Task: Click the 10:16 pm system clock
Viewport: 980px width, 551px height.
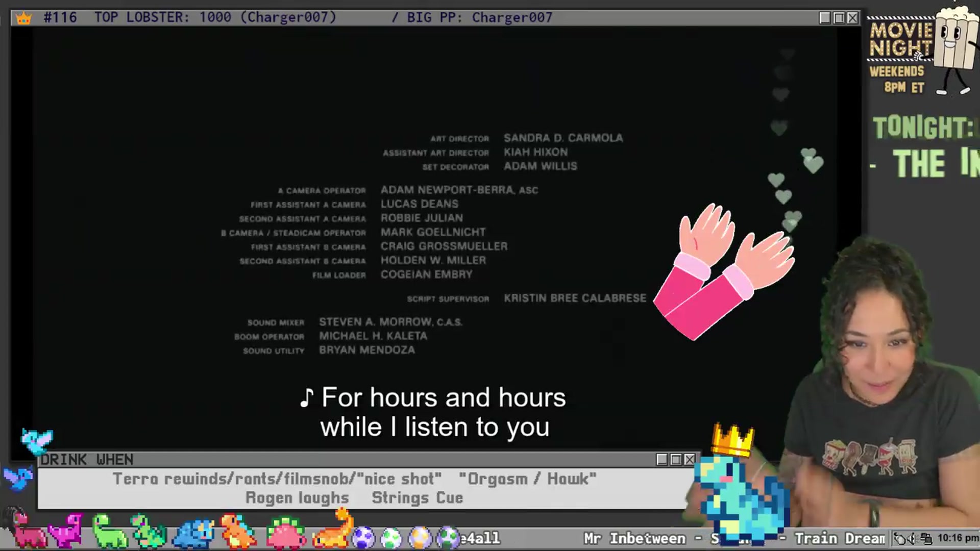Action: coord(958,538)
